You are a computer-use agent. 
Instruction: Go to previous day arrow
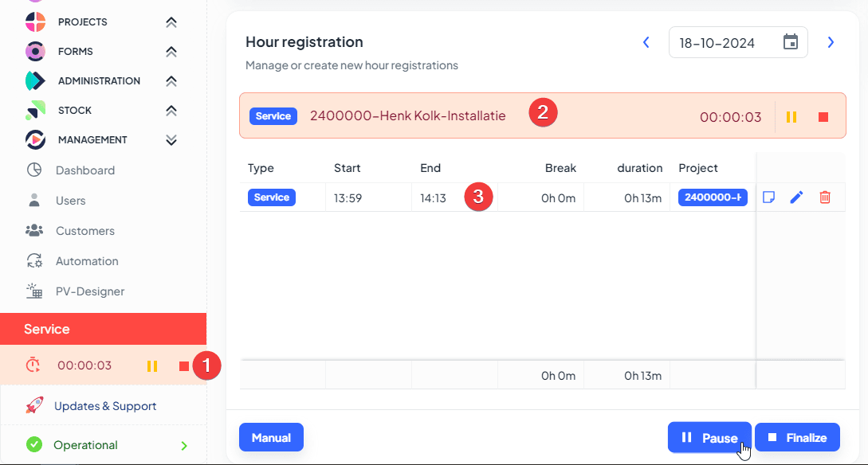pyautogui.click(x=646, y=42)
